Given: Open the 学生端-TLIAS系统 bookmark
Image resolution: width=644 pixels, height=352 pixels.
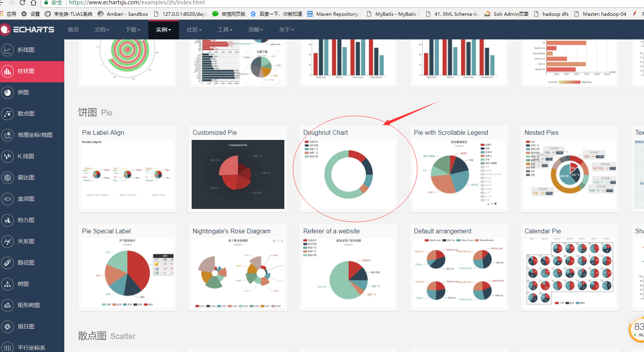Looking at the screenshot, I should tap(69, 14).
